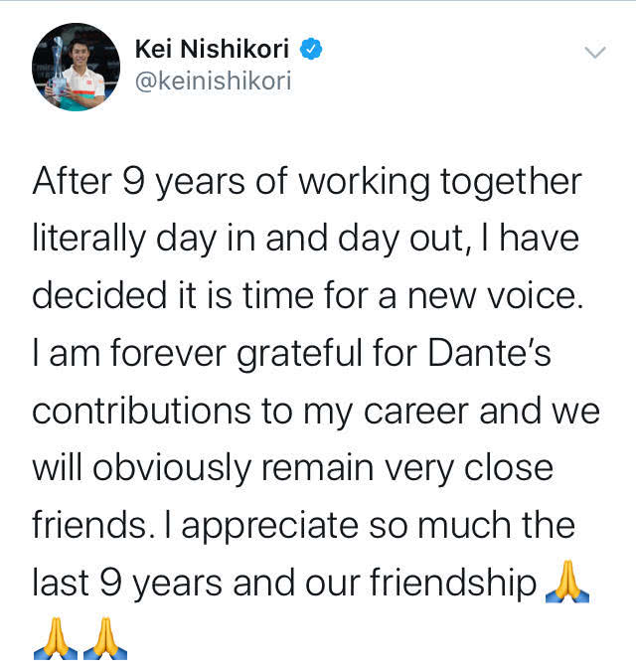Click the word career in the tweet
Viewport: 636px width, 672px height.
click(x=416, y=412)
